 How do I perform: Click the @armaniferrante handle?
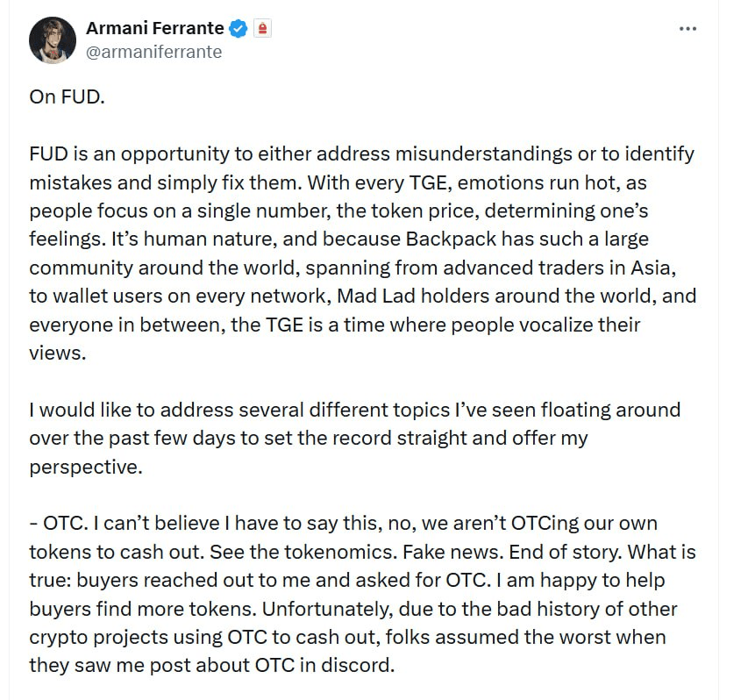[x=153, y=52]
